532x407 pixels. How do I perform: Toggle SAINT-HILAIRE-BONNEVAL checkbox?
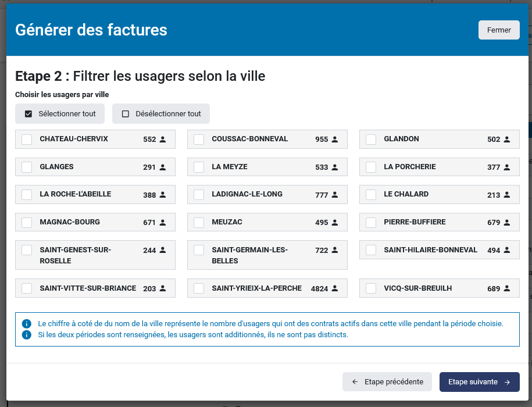click(371, 251)
